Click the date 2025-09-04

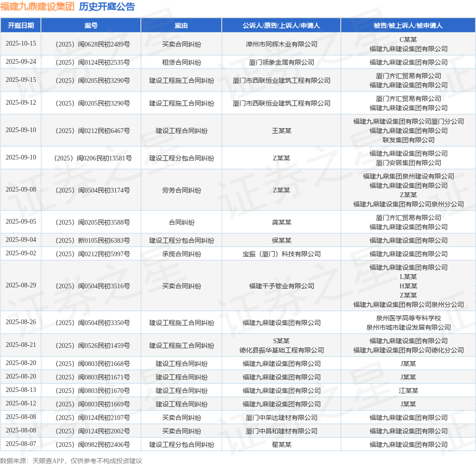coord(20,240)
